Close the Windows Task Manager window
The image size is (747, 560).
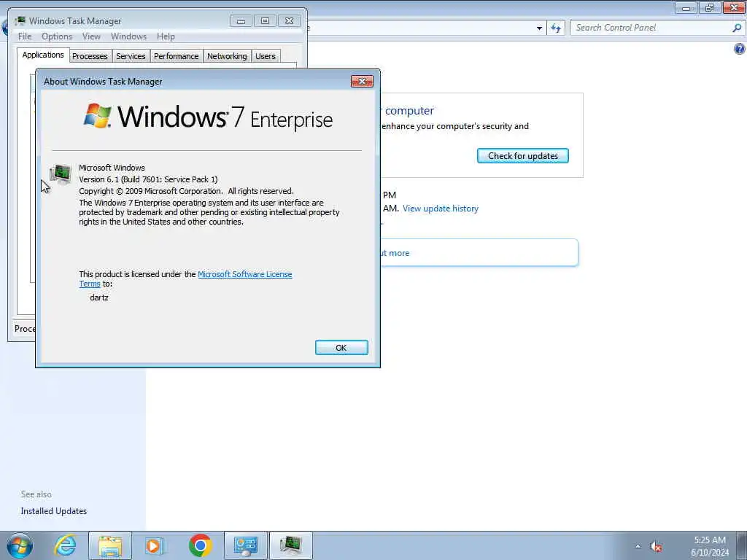pos(289,21)
